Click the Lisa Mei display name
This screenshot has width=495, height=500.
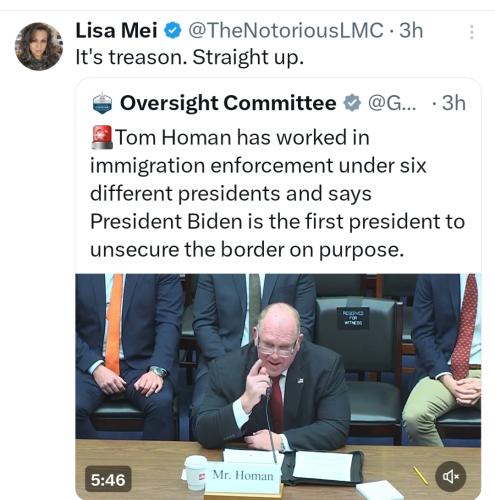tap(116, 31)
